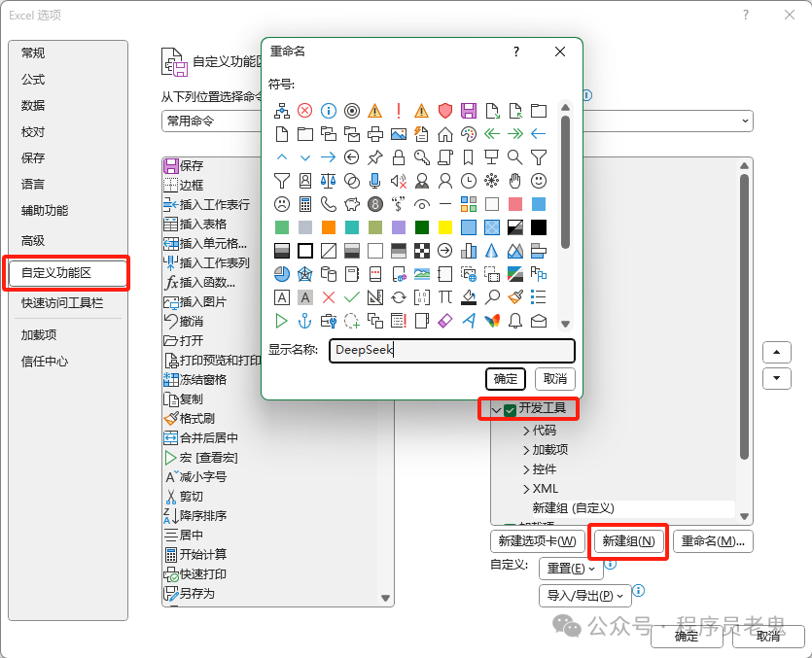Expand the 代码 group
This screenshot has width=812, height=658.
pyautogui.click(x=526, y=431)
